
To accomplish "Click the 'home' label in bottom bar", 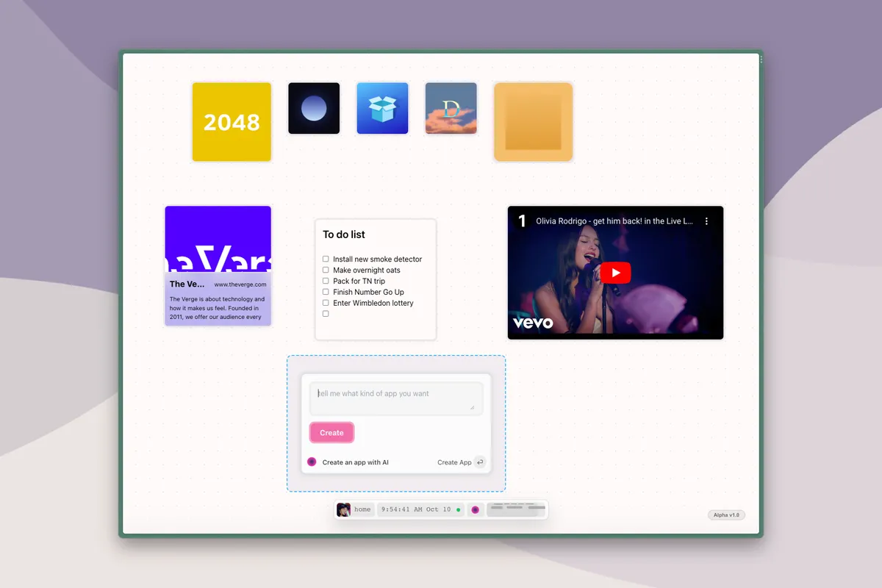I will point(362,509).
